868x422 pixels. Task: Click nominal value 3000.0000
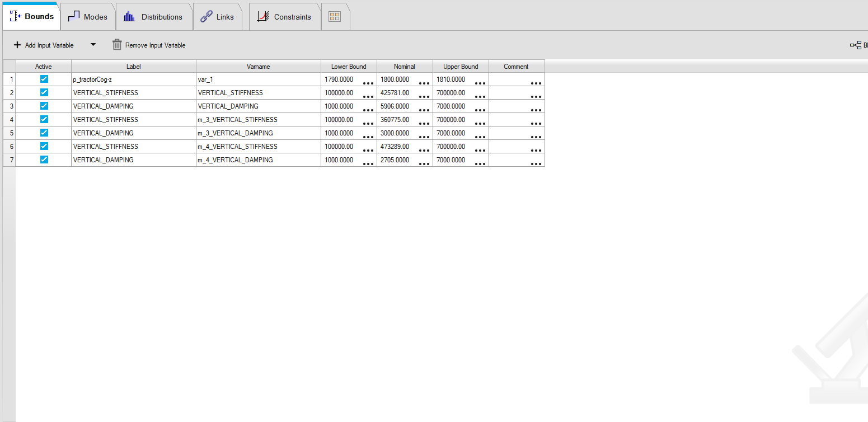395,133
